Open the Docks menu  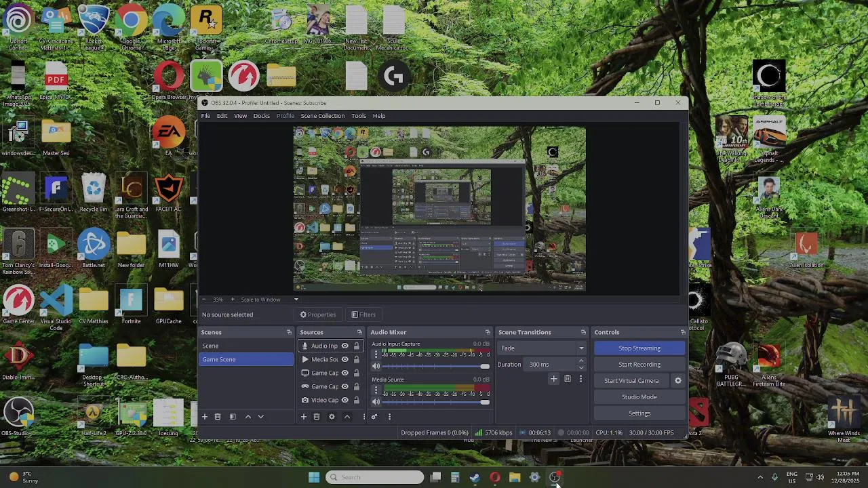tap(261, 116)
